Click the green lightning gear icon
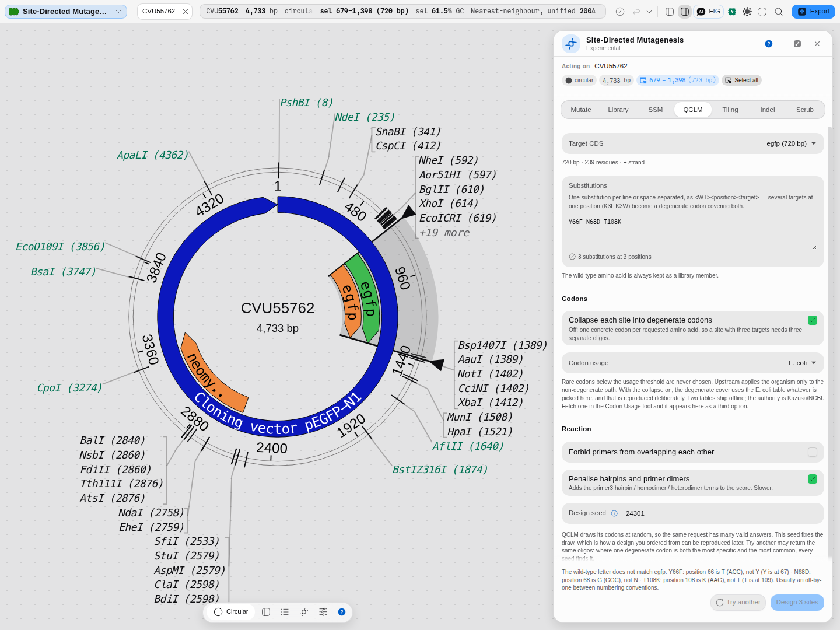Image resolution: width=840 pixels, height=630 pixels. [x=732, y=12]
